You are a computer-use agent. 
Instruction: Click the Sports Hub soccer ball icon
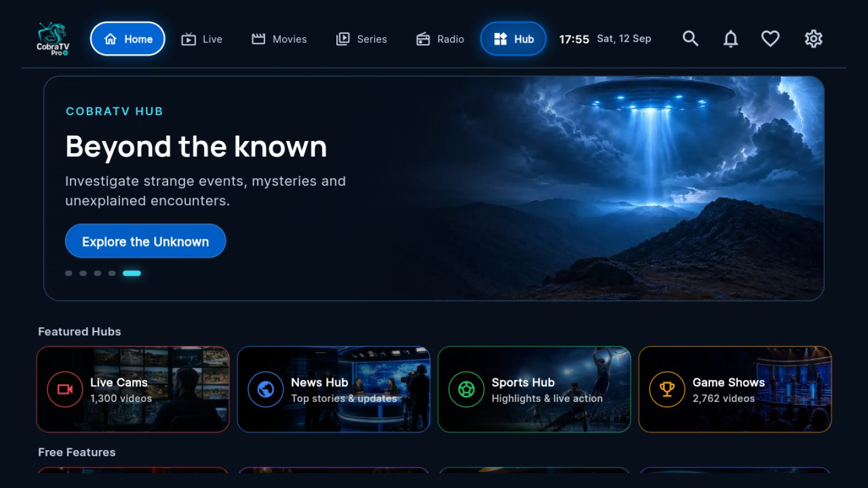[x=467, y=389]
